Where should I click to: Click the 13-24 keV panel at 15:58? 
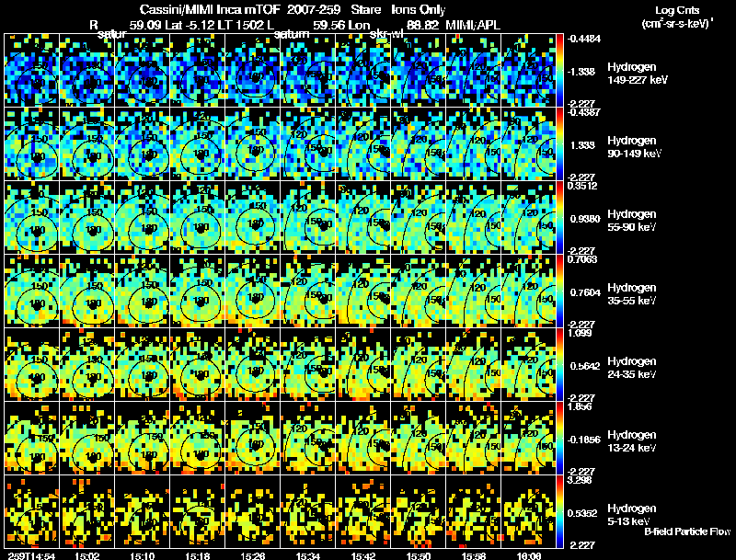474,438
